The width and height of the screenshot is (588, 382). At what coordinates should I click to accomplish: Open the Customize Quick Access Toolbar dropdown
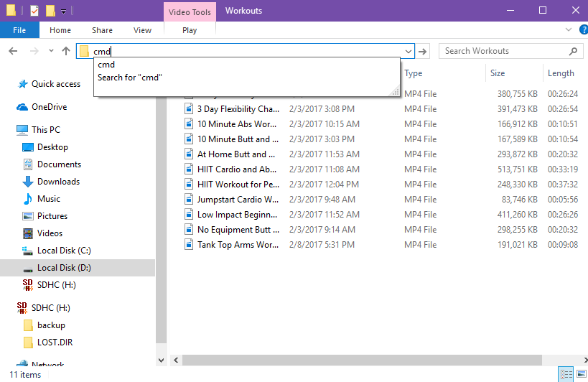click(x=63, y=11)
